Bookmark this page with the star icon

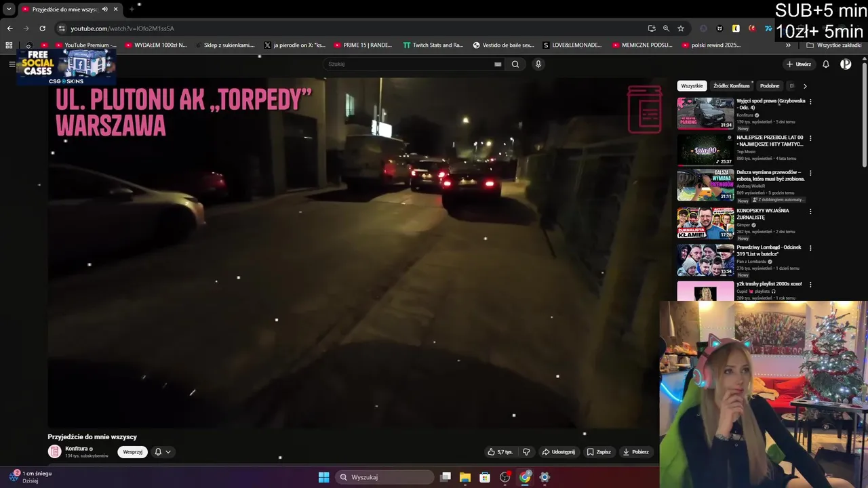(681, 28)
